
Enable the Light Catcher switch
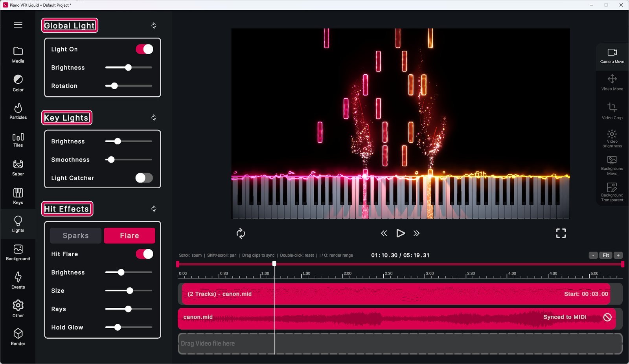(x=144, y=178)
